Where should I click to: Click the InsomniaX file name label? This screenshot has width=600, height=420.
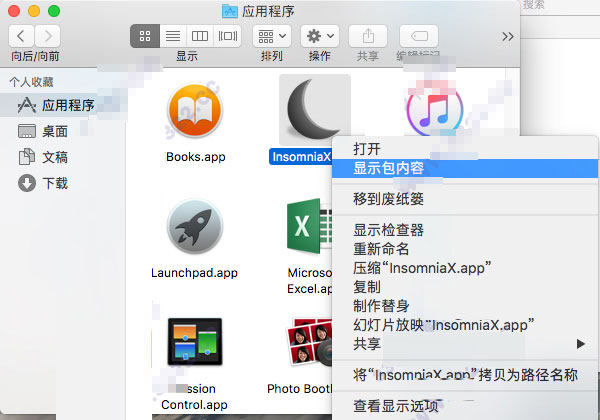[x=301, y=157]
